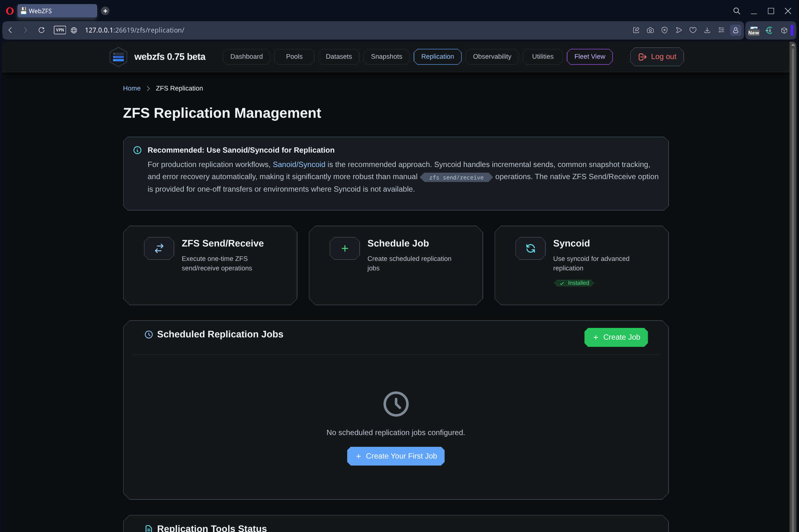The image size is (799, 532).
Task: Click the address bar URL field
Action: 351,30
